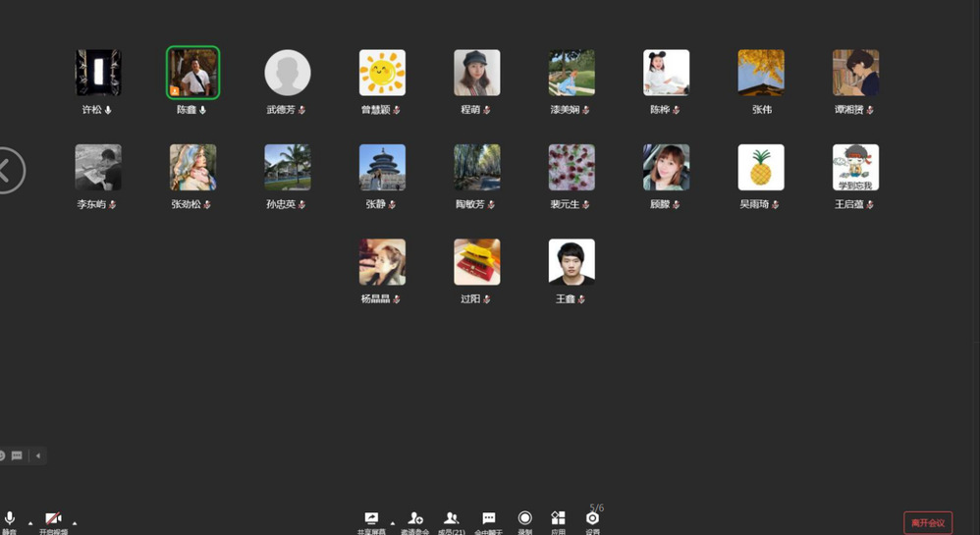This screenshot has width=980, height=535.
Task: Click the leave meeting (离开会议) button
Action: (x=927, y=522)
